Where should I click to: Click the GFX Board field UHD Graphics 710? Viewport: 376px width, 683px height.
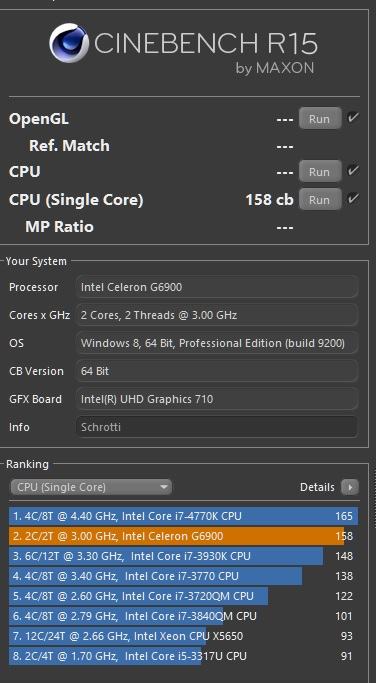217,399
